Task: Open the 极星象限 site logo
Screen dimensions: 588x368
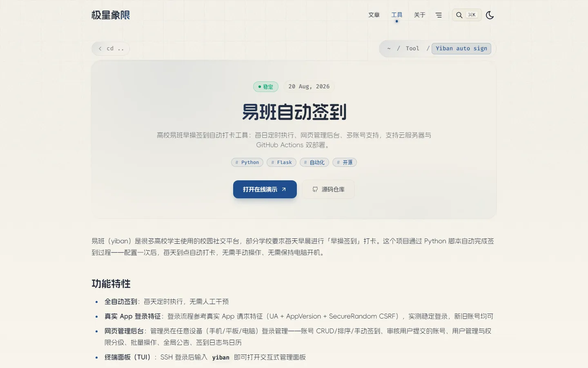Action: [111, 15]
